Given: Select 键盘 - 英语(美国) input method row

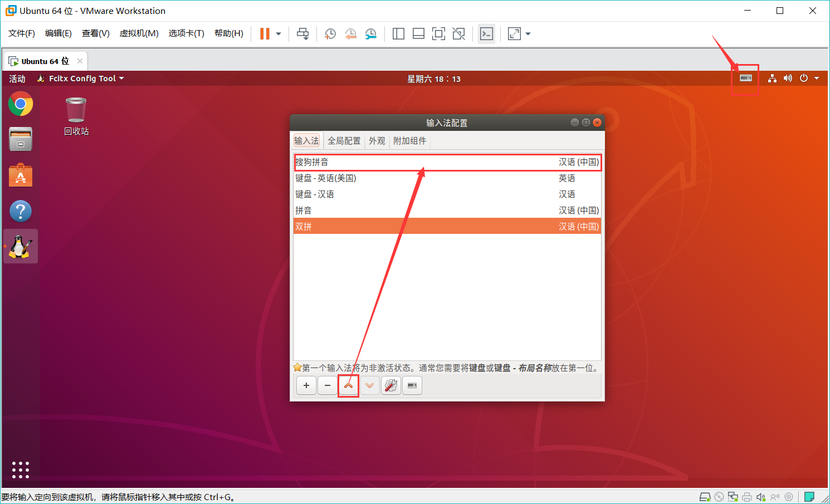Looking at the screenshot, I should pos(447,178).
